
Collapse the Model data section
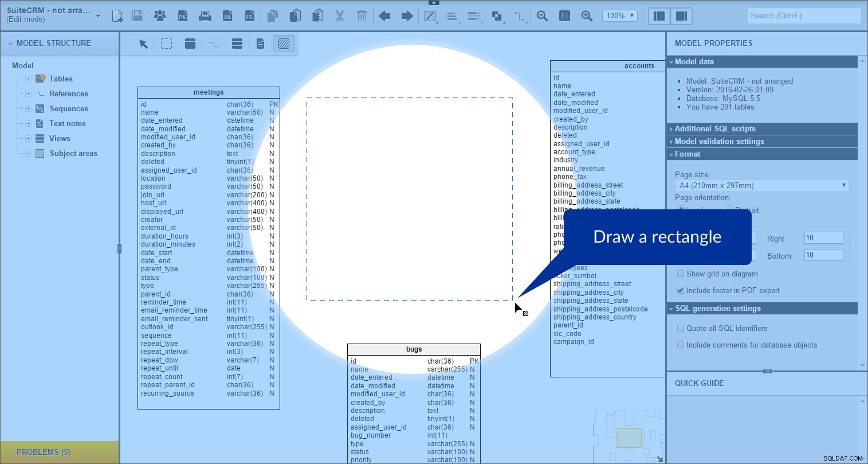coord(762,62)
